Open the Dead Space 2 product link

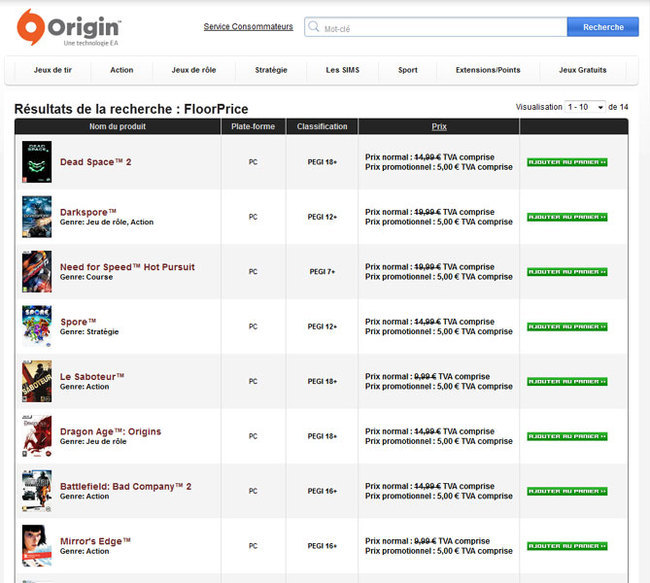coord(95,162)
